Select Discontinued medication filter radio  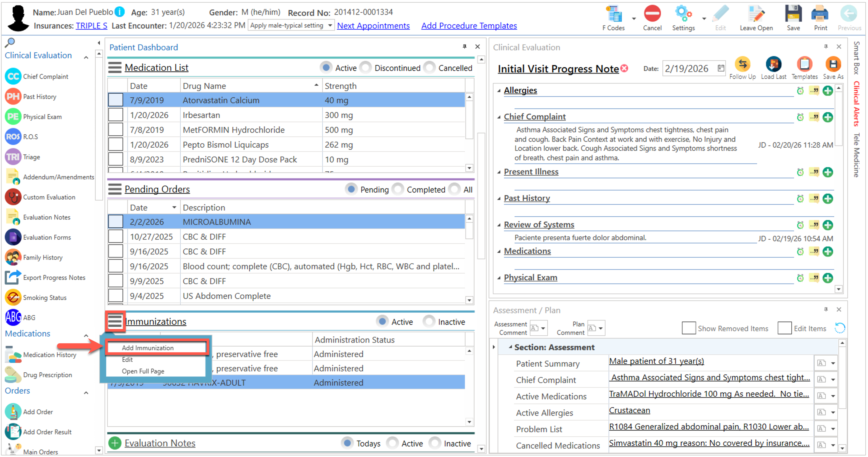366,68
